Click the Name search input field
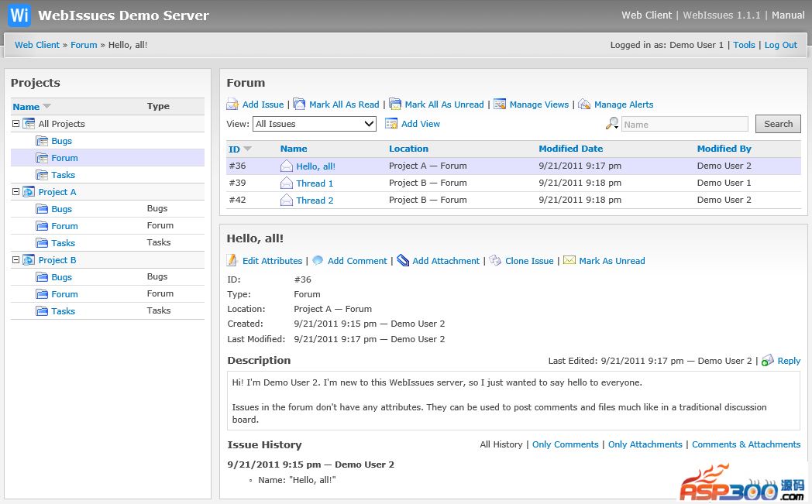 coord(684,124)
